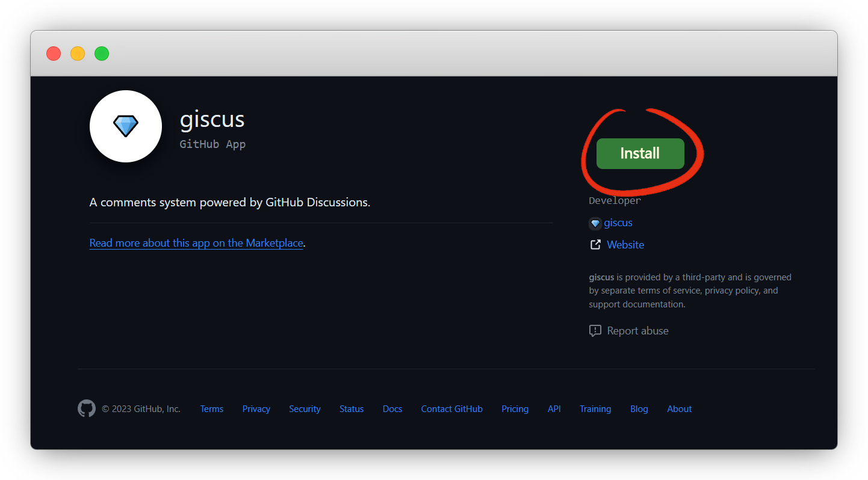Open the API footer link
Screen dimensions: 868x480
pyautogui.click(x=554, y=409)
